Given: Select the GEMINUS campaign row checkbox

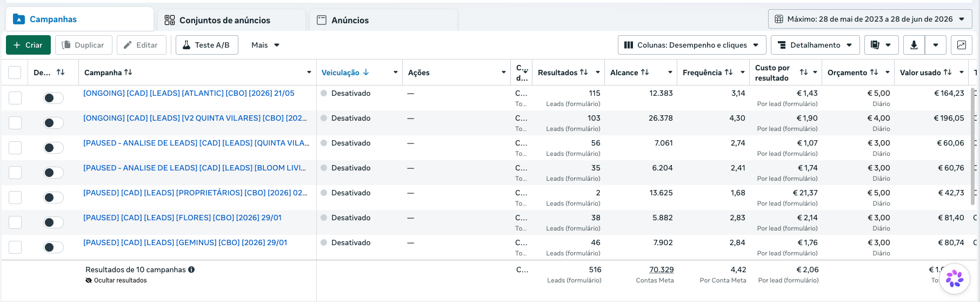Looking at the screenshot, I should pos(15,247).
